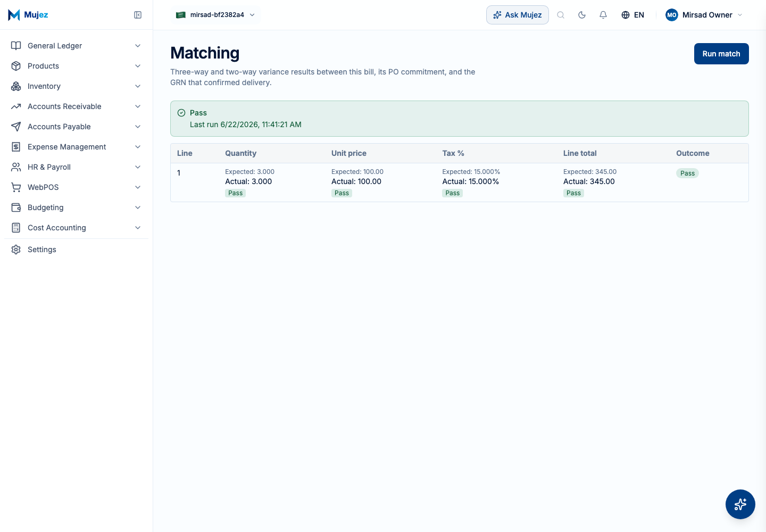Open the HR & Payroll menu
766x532 pixels.
[x=76, y=167]
